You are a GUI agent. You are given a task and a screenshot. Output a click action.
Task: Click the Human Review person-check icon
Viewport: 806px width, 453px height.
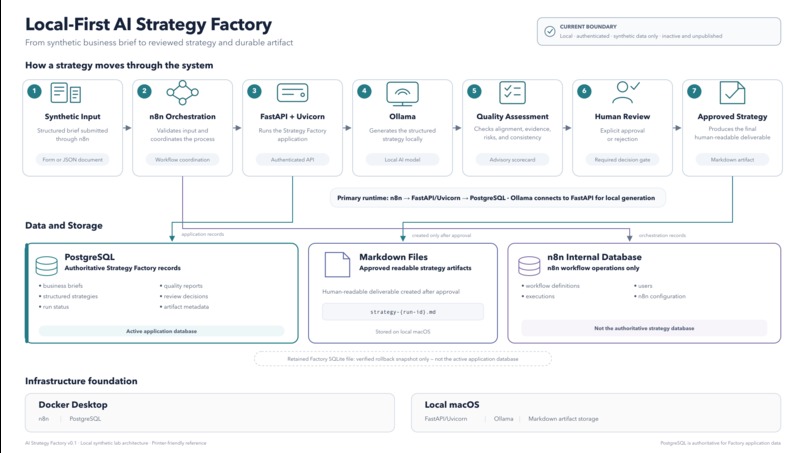click(626, 93)
